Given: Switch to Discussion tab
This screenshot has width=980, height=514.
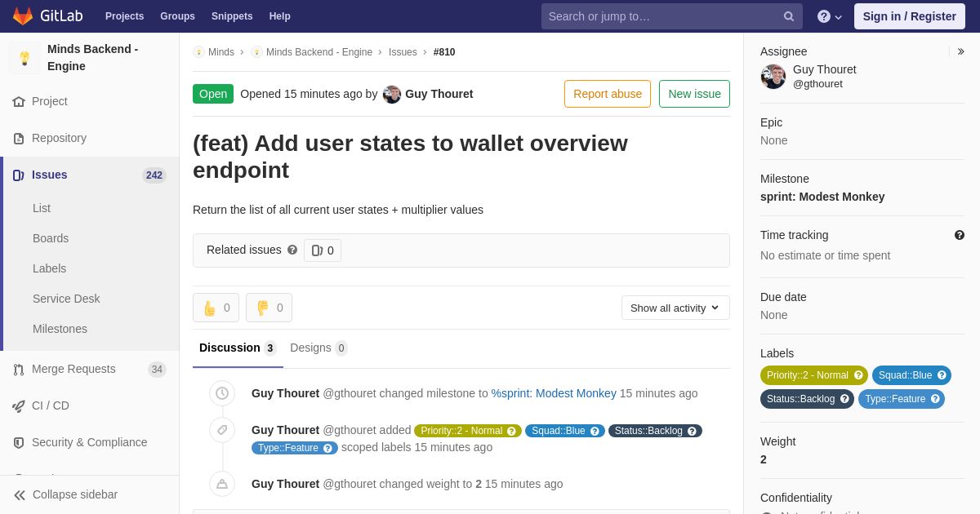Looking at the screenshot, I should pyautogui.click(x=238, y=348).
